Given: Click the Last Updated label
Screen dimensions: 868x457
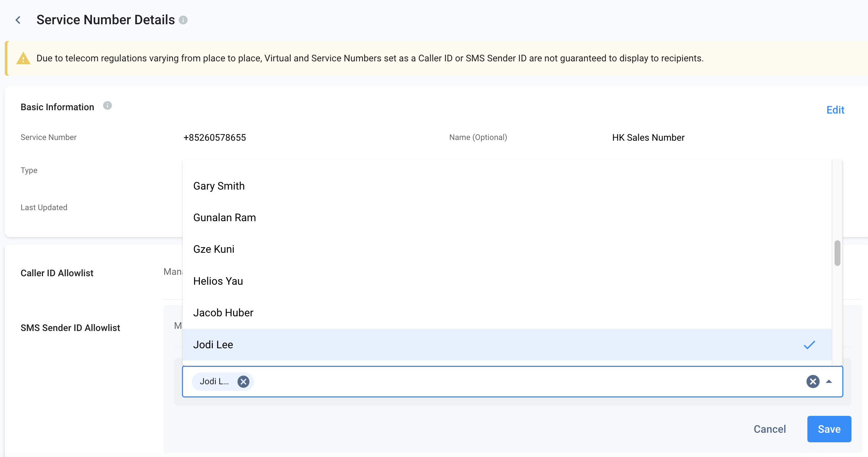Looking at the screenshot, I should pyautogui.click(x=44, y=208).
